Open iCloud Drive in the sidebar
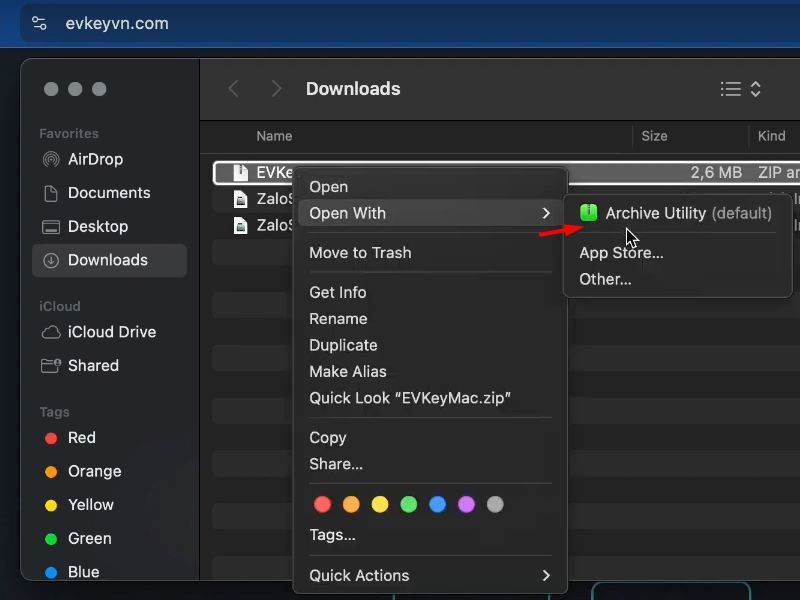The width and height of the screenshot is (800, 600). (x=109, y=332)
